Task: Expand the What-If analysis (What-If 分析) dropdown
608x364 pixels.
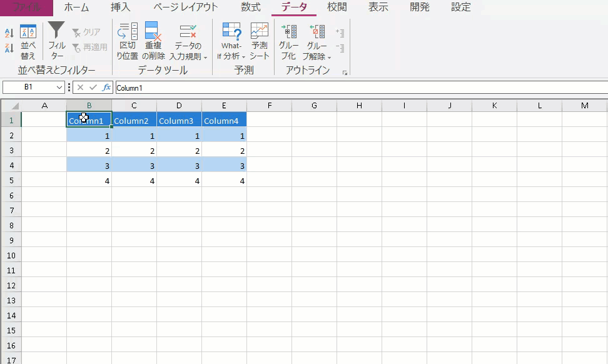Action: pos(231,43)
